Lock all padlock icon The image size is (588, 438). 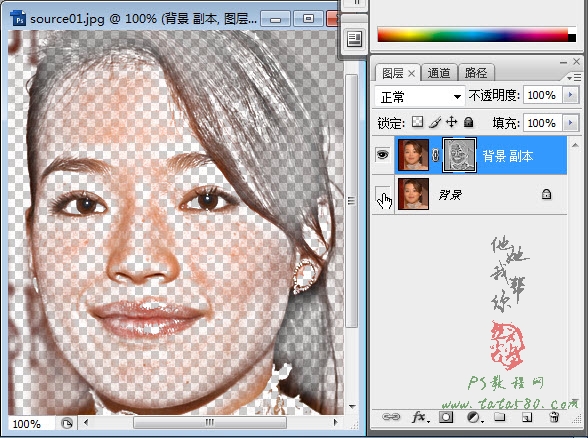pos(468,122)
